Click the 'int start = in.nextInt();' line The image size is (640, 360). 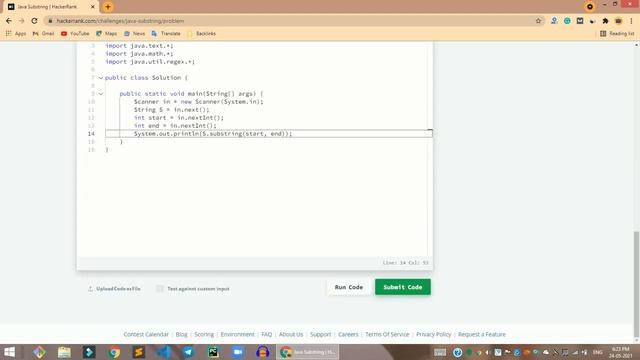tap(179, 118)
